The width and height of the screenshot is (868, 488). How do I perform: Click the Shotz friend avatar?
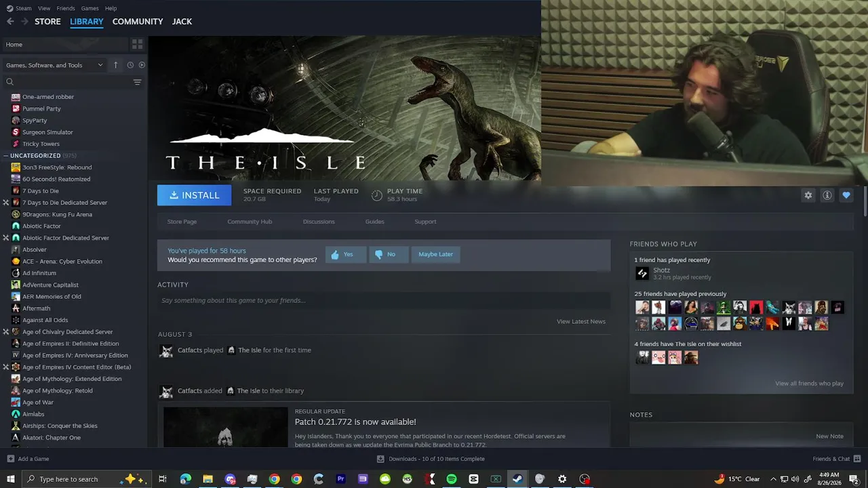(642, 274)
